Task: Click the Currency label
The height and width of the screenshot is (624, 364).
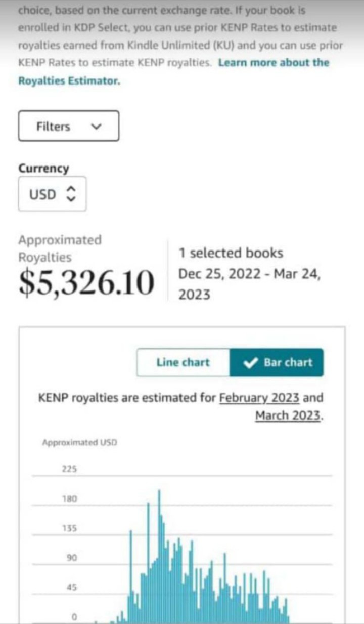Action: 43,168
